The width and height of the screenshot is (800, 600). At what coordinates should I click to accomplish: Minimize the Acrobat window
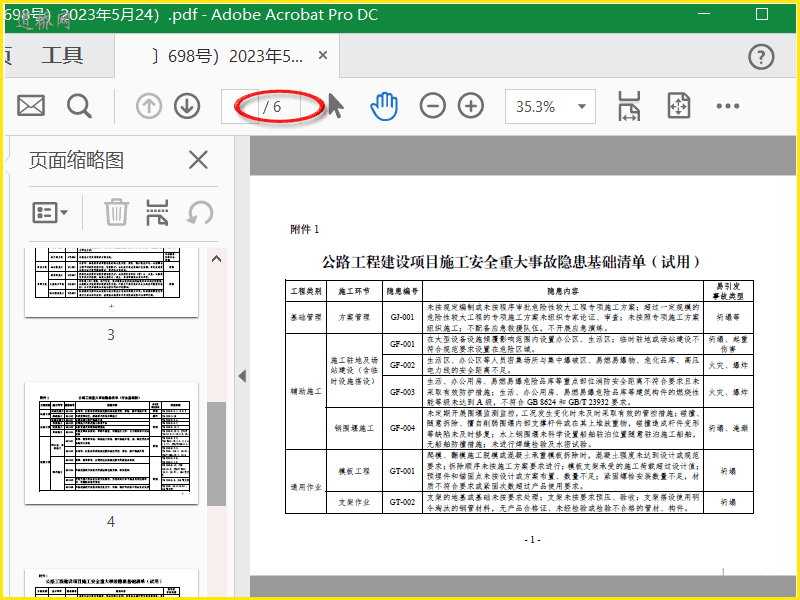[x=704, y=14]
